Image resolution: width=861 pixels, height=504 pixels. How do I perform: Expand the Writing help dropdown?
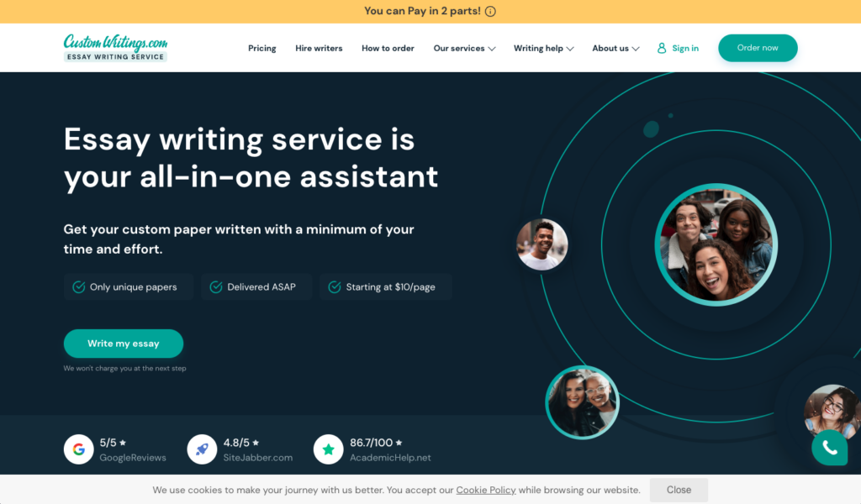[543, 49]
